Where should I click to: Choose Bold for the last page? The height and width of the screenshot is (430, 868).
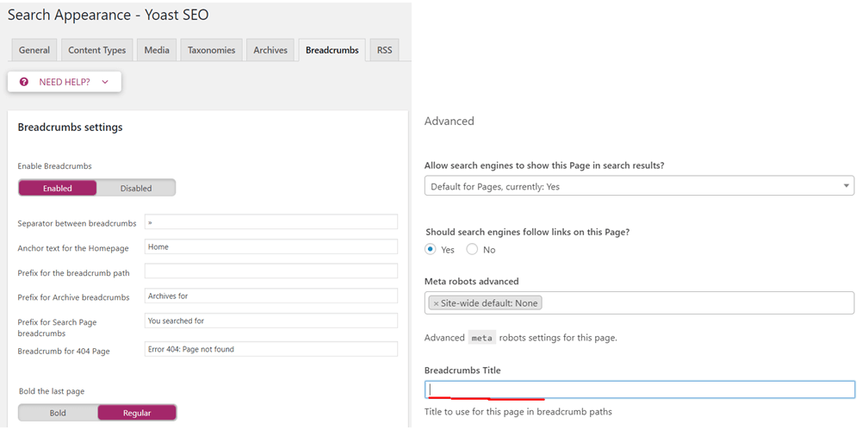point(58,413)
